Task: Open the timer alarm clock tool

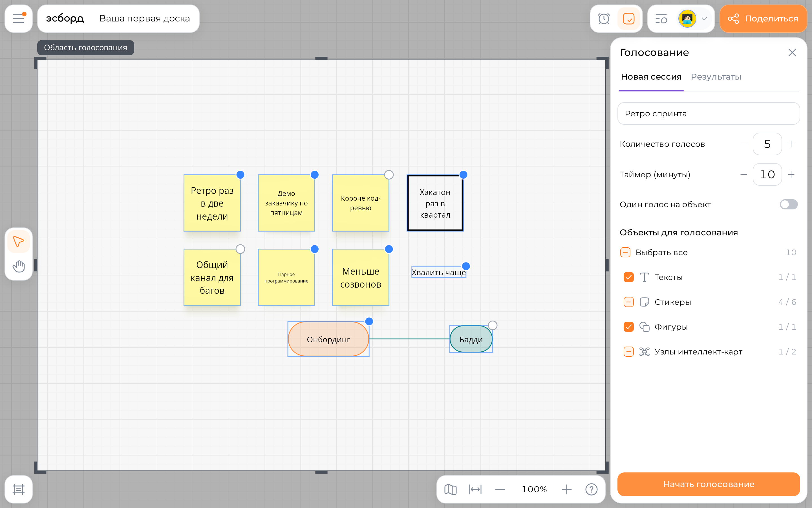Action: [604, 18]
